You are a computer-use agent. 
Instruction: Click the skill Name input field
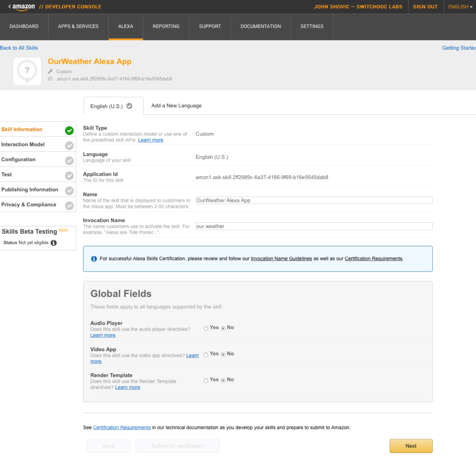pos(314,200)
